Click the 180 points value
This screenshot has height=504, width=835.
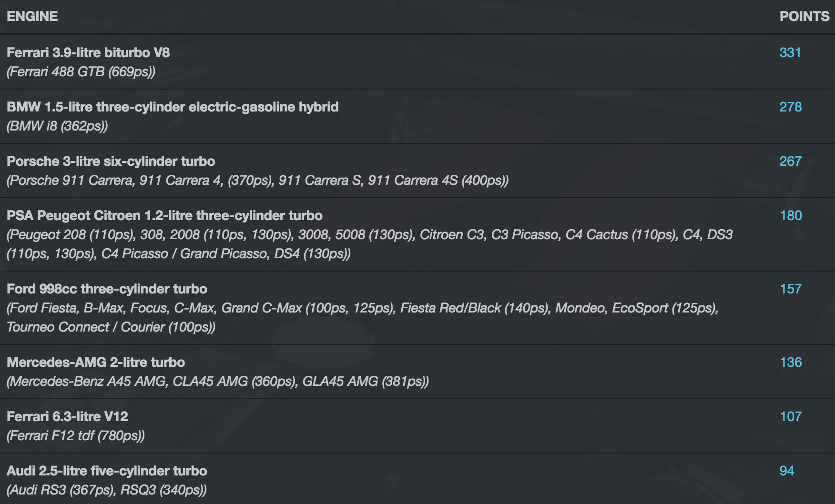coord(791,215)
